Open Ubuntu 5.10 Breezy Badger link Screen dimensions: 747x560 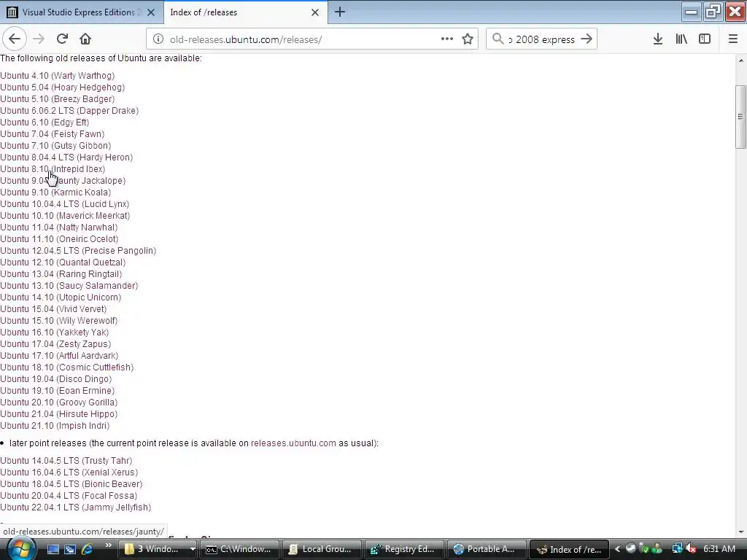click(57, 99)
